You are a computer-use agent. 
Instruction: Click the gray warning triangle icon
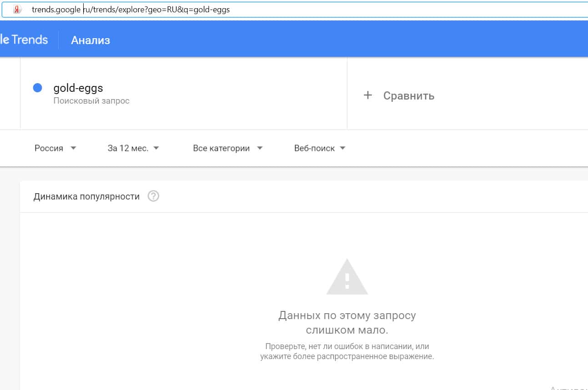pyautogui.click(x=347, y=277)
